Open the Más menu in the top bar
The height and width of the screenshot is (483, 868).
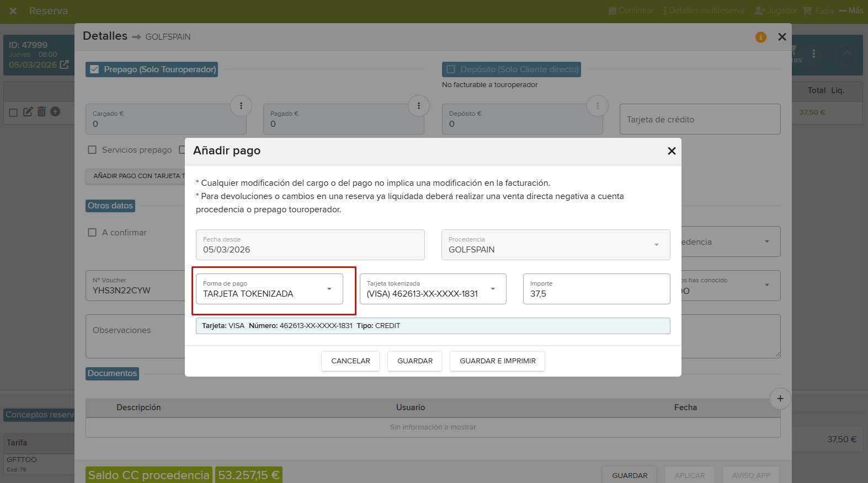tap(851, 10)
